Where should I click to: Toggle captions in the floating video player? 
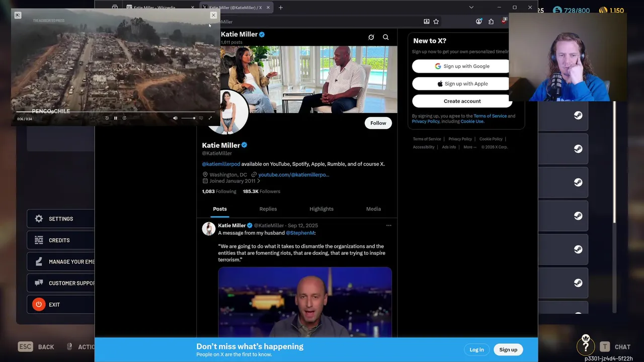(x=201, y=118)
